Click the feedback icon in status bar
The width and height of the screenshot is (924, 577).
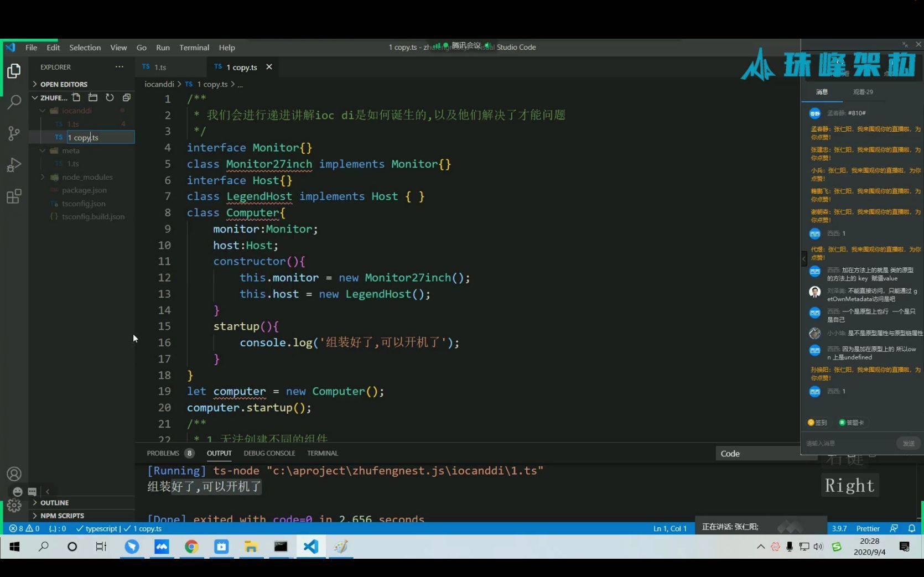click(894, 528)
